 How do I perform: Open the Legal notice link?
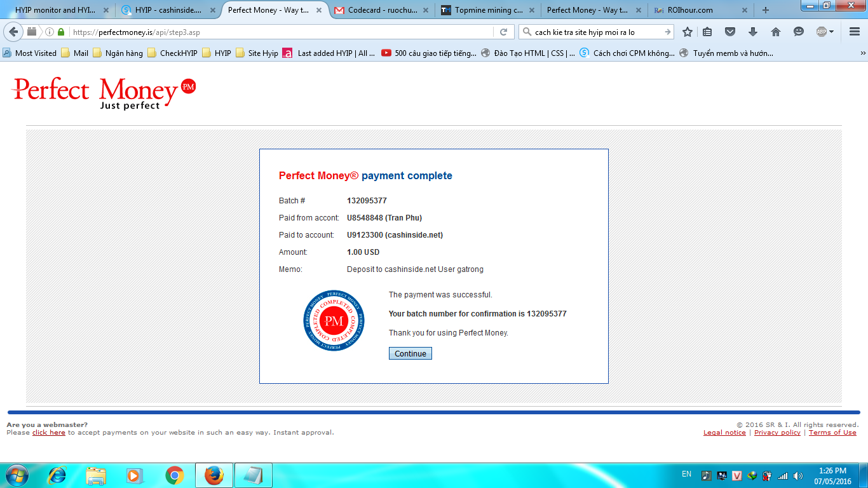point(724,433)
